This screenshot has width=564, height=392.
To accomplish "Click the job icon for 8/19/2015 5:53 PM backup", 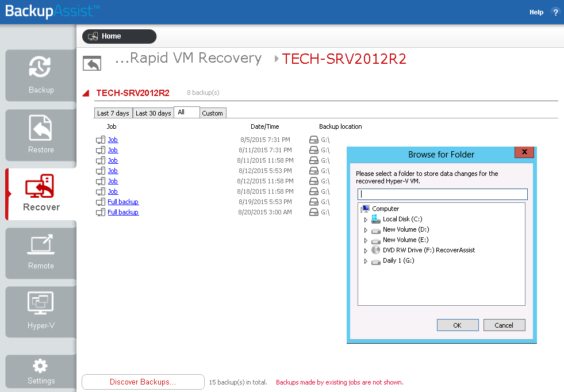I will [101, 202].
